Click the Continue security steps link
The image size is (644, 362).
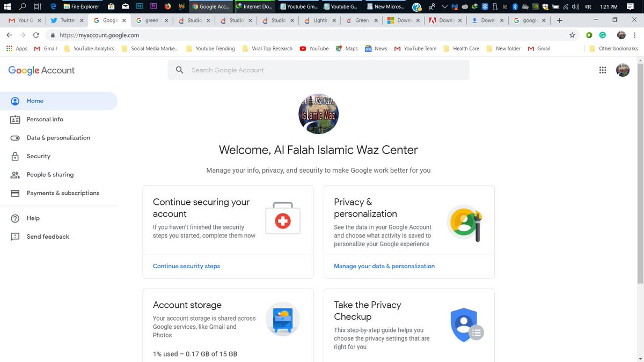186,266
